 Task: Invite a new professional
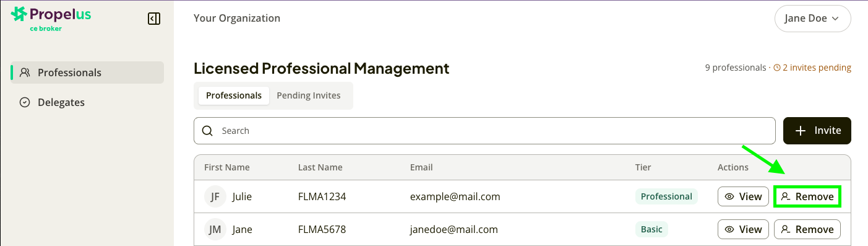coord(817,131)
